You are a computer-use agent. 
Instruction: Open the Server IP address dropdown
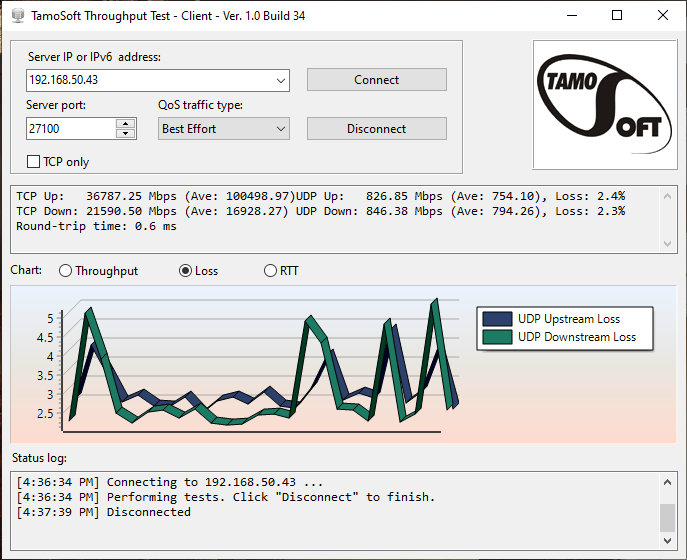[x=279, y=80]
